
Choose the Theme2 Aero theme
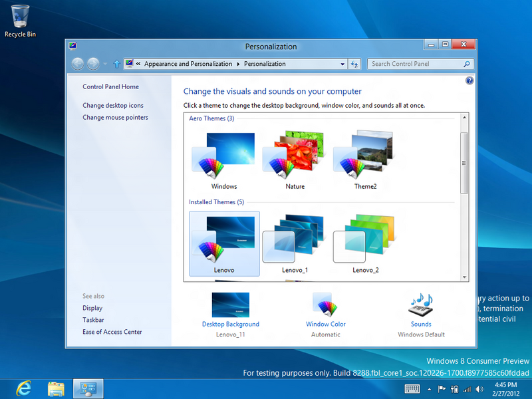point(365,160)
